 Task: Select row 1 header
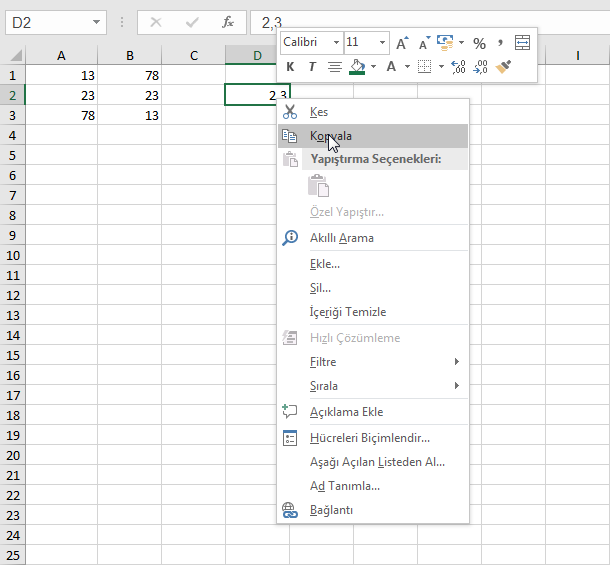pos(12,75)
